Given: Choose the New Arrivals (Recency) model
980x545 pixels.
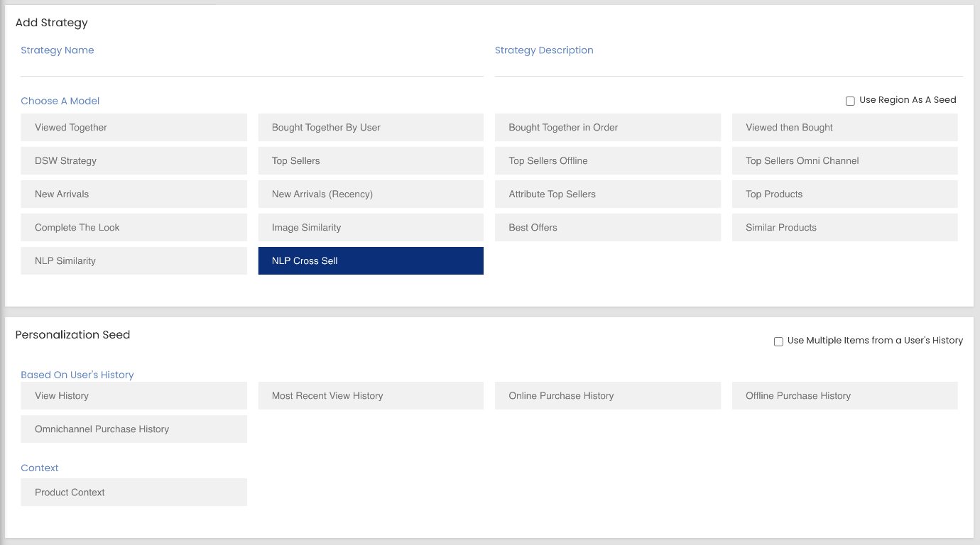Looking at the screenshot, I should tap(371, 194).
